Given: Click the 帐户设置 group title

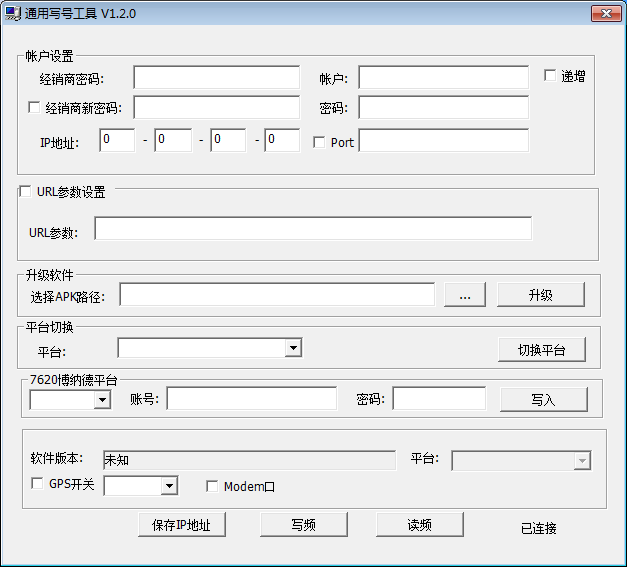Looking at the screenshot, I should [50, 56].
